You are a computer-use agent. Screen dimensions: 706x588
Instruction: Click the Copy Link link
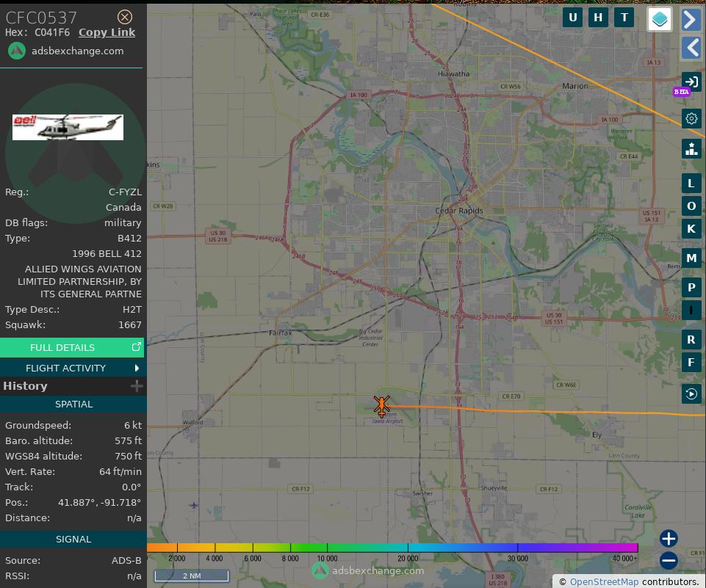point(107,32)
